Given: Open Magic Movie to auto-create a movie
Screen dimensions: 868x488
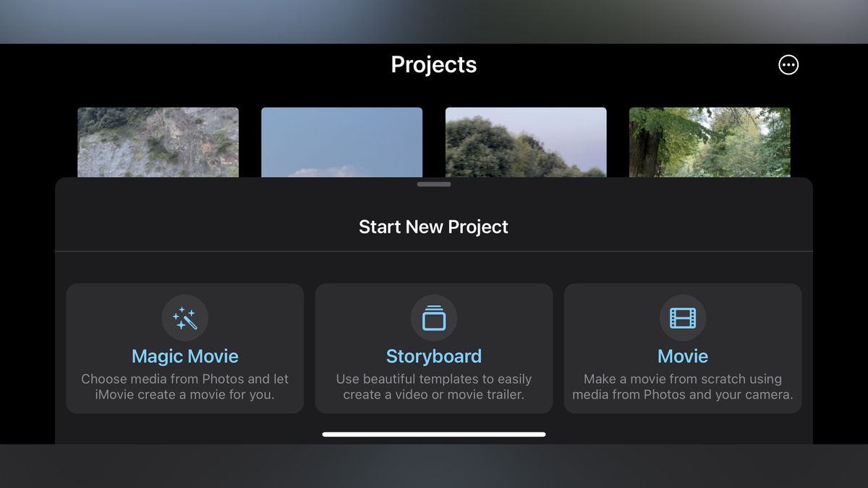Looking at the screenshot, I should click(x=184, y=348).
